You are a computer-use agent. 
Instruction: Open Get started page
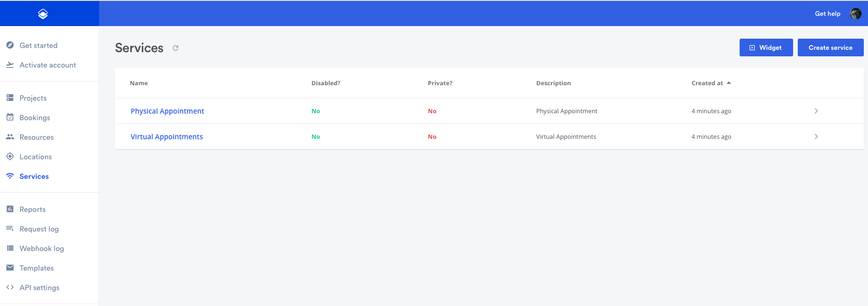click(x=39, y=45)
